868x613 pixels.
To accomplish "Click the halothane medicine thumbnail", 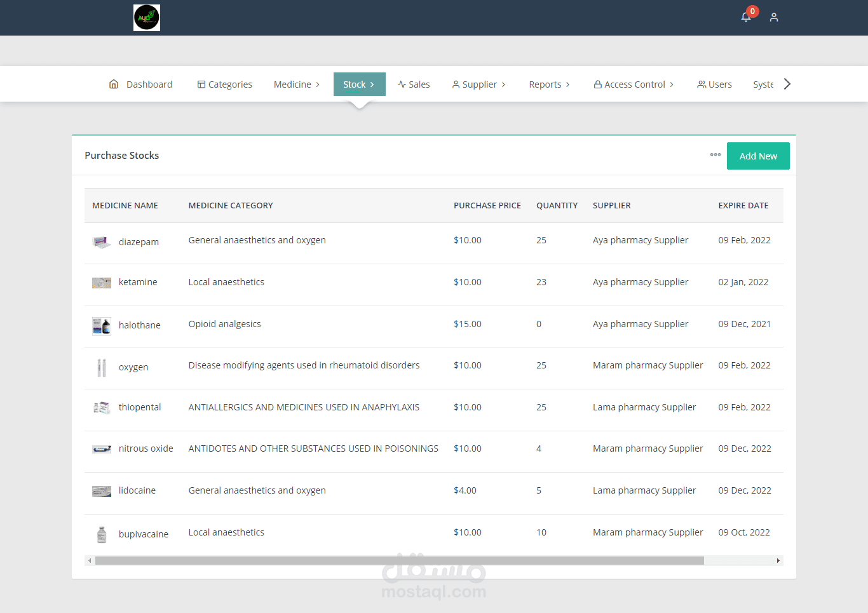I will point(102,326).
